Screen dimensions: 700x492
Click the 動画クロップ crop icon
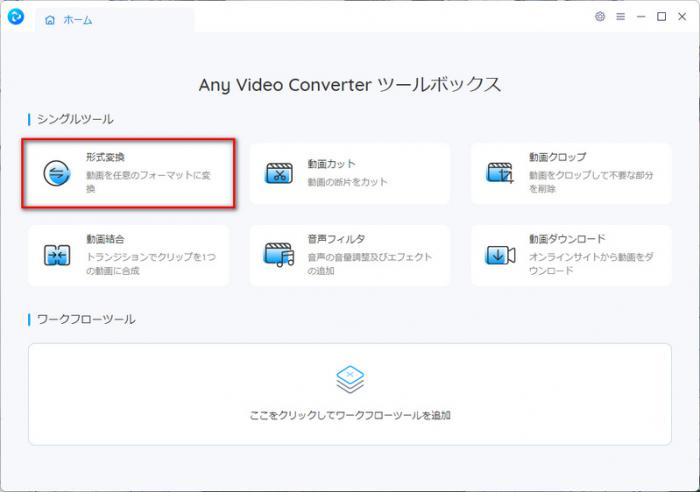point(500,173)
